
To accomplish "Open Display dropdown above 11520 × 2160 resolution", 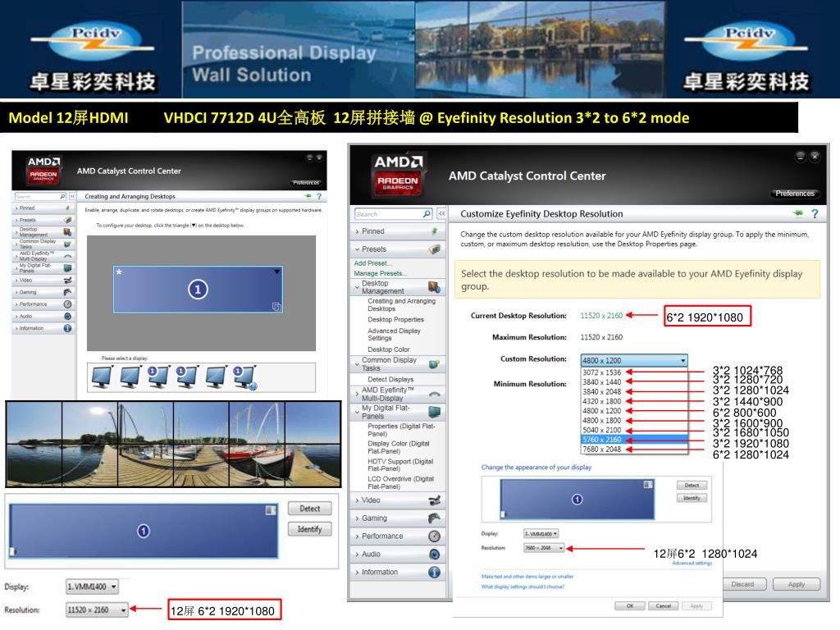I will (x=92, y=587).
